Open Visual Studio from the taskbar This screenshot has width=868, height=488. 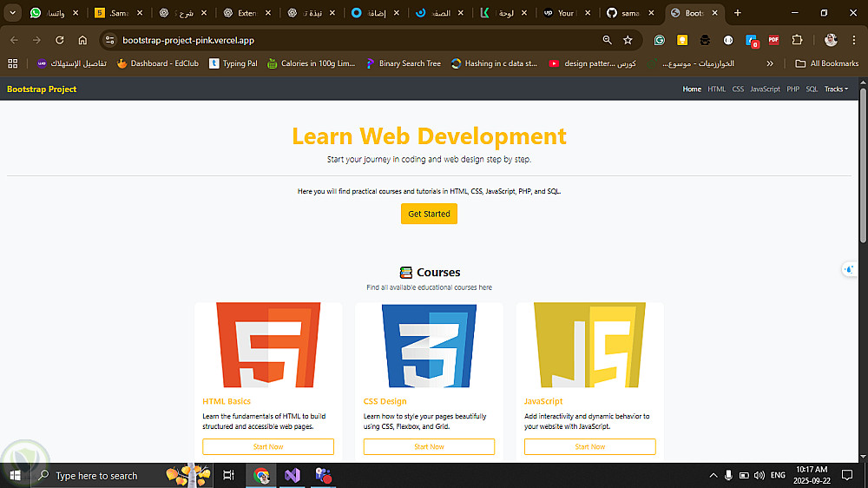[293, 475]
